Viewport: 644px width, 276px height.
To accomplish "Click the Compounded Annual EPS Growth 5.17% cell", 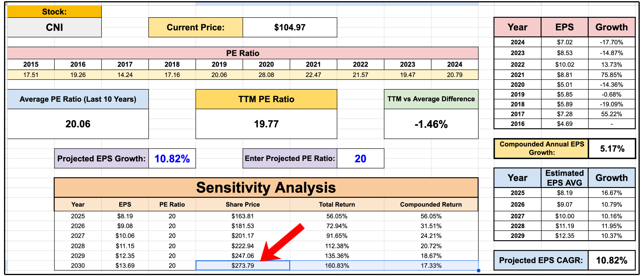I will click(612, 149).
